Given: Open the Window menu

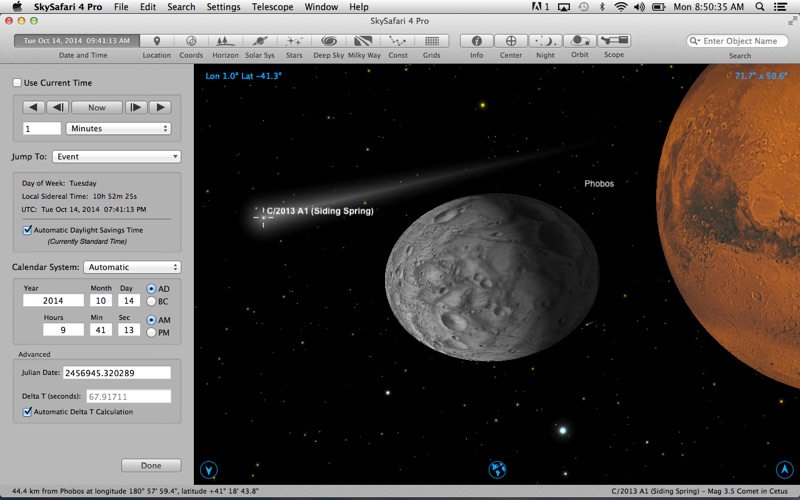Looking at the screenshot, I should pos(321,7).
